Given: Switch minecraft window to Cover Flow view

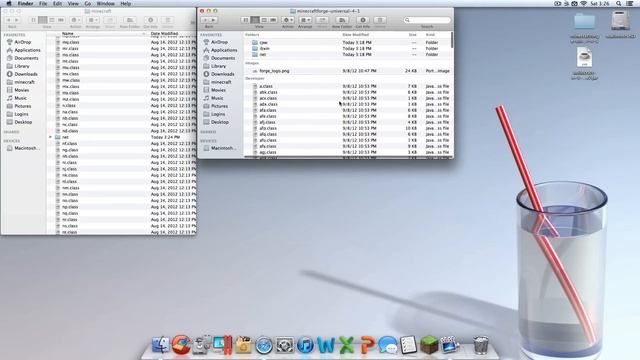Looking at the screenshot, I should coord(61,20).
